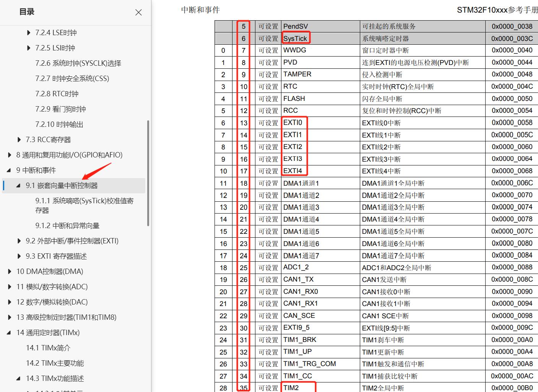The width and height of the screenshot is (538, 392).
Task: Click the 窗口定时器中断 description cell
Action: [x=423, y=50]
